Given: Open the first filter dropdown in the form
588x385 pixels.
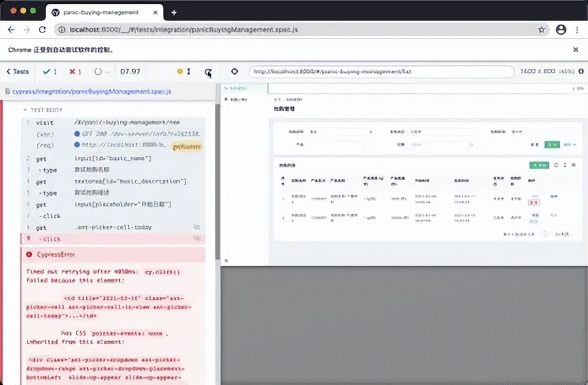Looking at the screenshot, I should point(340,131).
